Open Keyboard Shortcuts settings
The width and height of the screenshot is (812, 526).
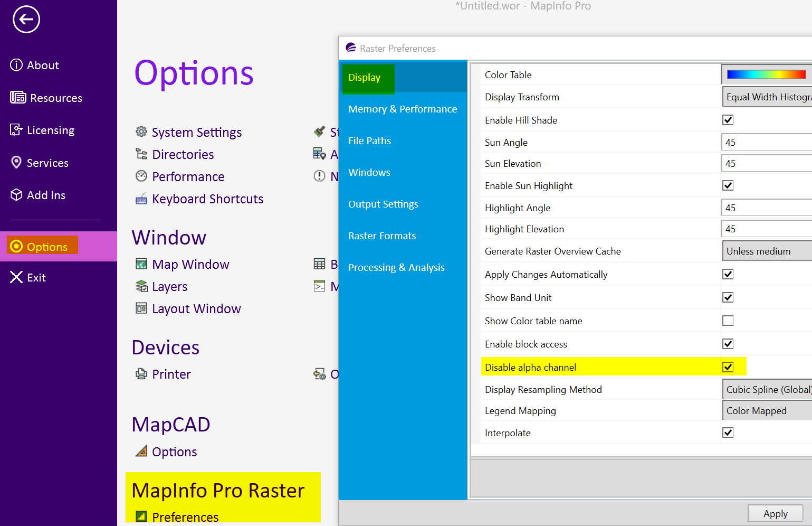coord(207,199)
